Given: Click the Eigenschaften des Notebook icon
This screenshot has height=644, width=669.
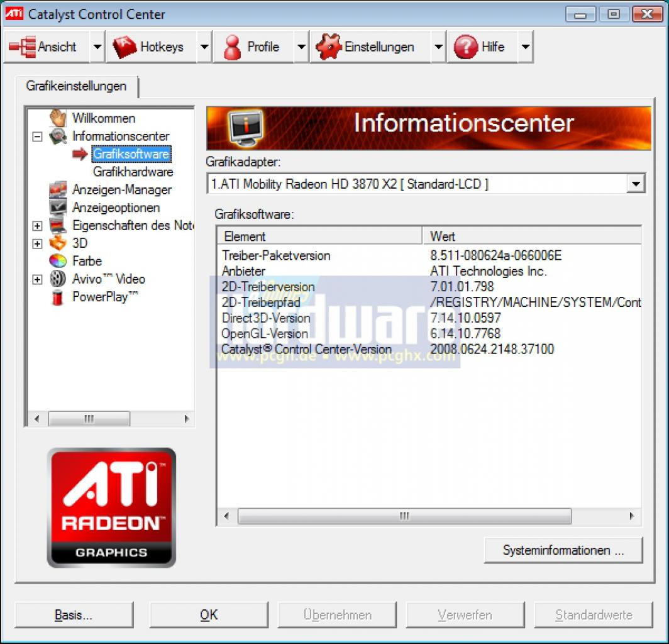Looking at the screenshot, I should click(x=58, y=225).
